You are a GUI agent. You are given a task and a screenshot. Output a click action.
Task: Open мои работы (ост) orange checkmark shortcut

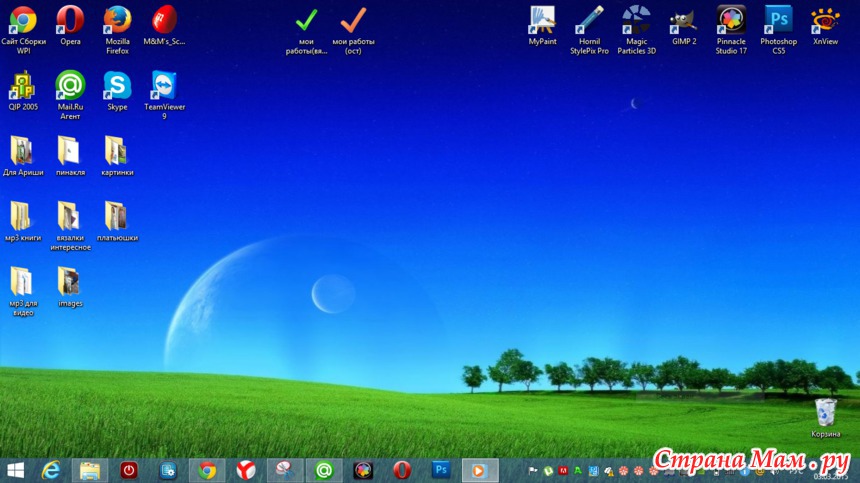coord(353,31)
